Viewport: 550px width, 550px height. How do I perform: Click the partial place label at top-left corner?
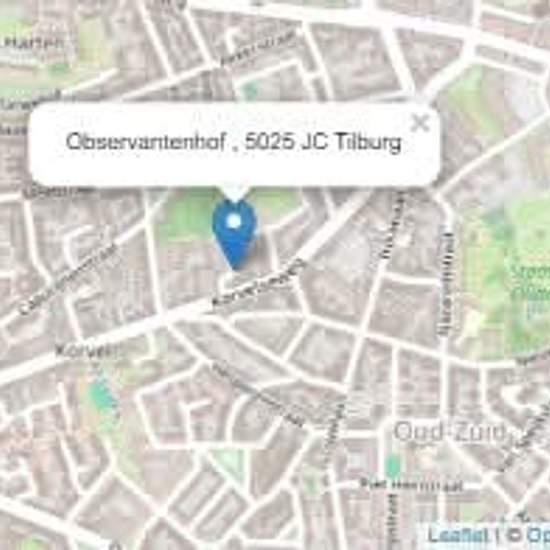click(x=34, y=43)
